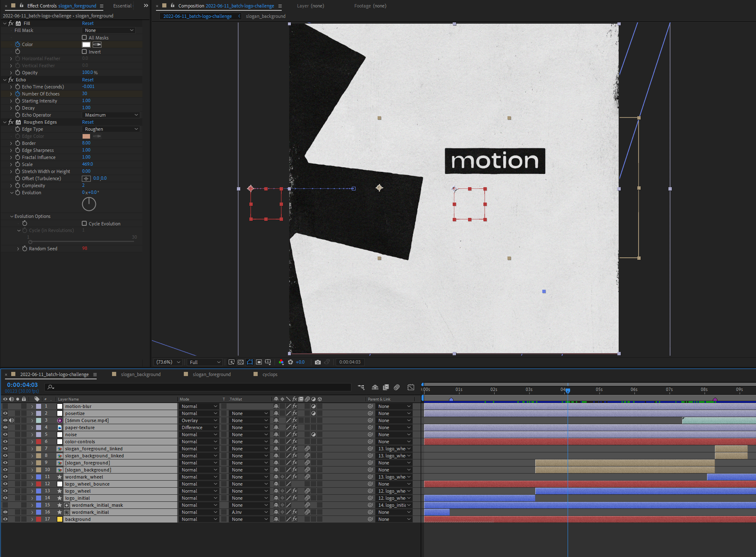Open the Edge Type dropdown

pos(111,129)
